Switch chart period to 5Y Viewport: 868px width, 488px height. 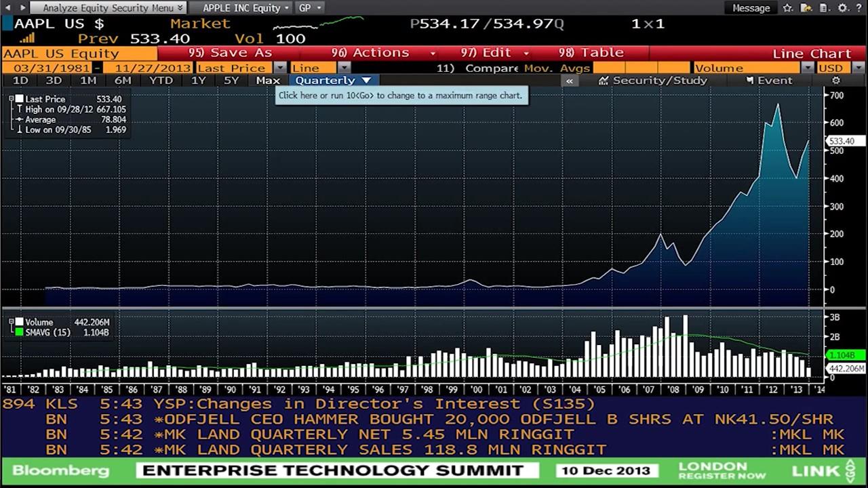[231, 80]
